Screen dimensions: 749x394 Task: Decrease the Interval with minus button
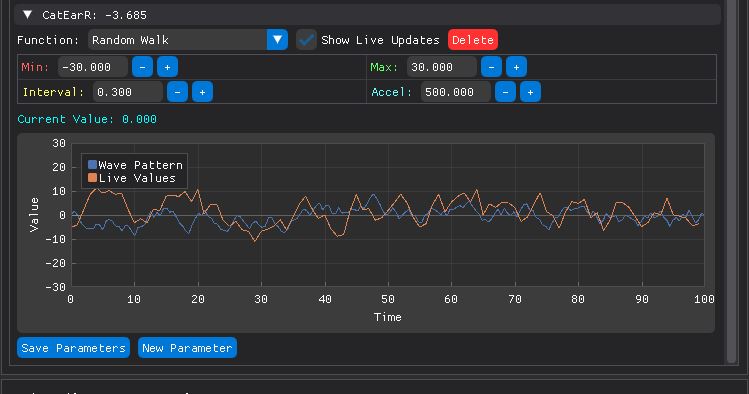point(177,92)
